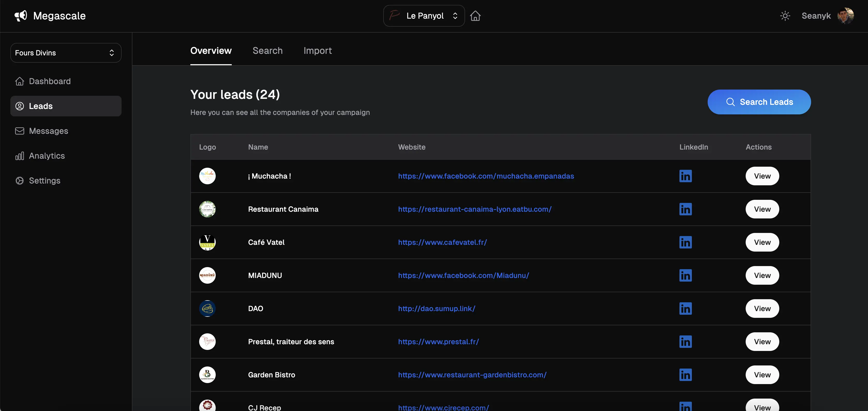Open the Fours Divins campaign selector
The image size is (868, 411).
pyautogui.click(x=66, y=53)
